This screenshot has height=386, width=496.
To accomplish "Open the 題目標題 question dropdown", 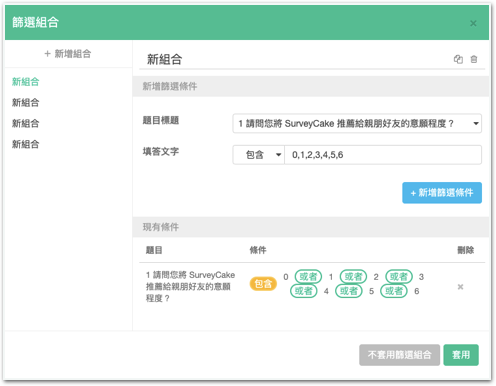I will click(357, 123).
